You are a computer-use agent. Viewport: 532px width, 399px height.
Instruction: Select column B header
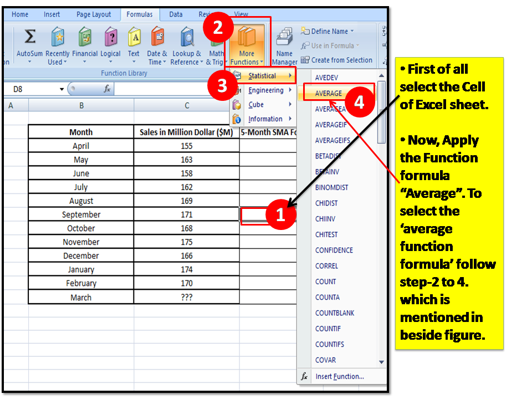click(81, 105)
